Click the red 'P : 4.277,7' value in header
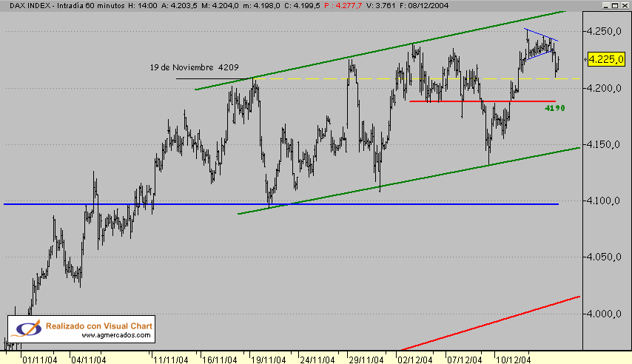The image size is (632, 364). [343, 6]
